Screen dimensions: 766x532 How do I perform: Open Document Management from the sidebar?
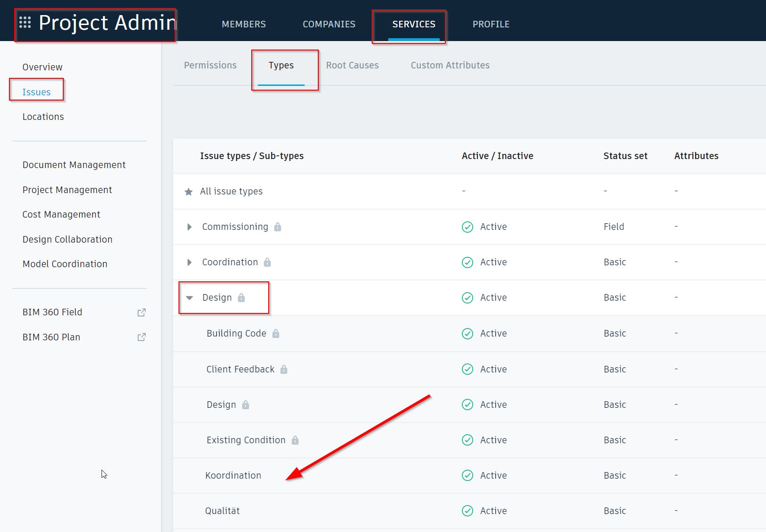tap(74, 165)
